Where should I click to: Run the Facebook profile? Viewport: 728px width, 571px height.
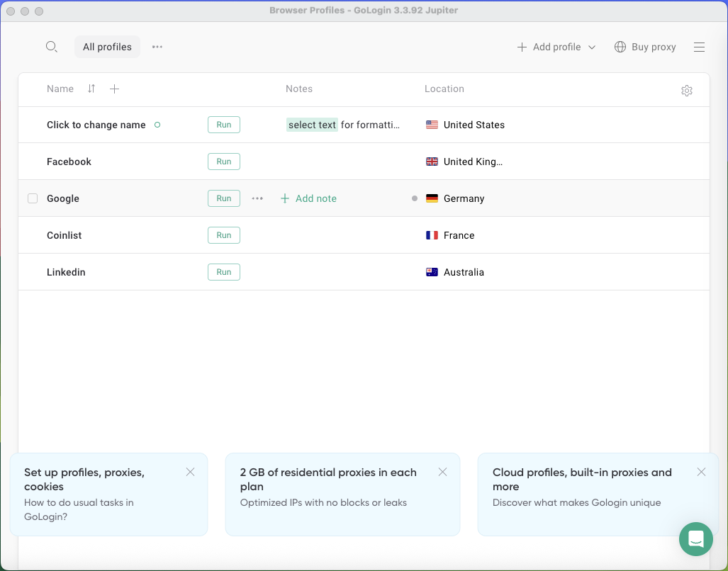[x=224, y=162]
